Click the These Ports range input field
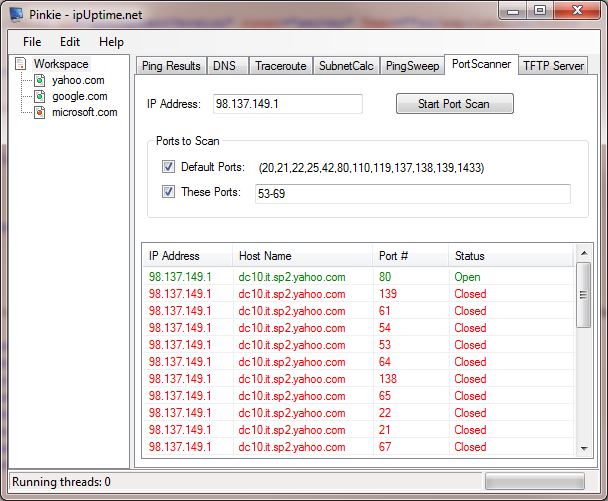 (413, 194)
